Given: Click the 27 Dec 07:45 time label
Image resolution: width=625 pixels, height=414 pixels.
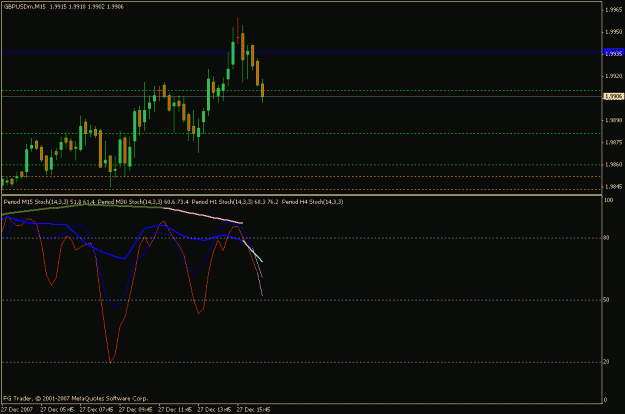Looking at the screenshot, I should coord(96,410).
